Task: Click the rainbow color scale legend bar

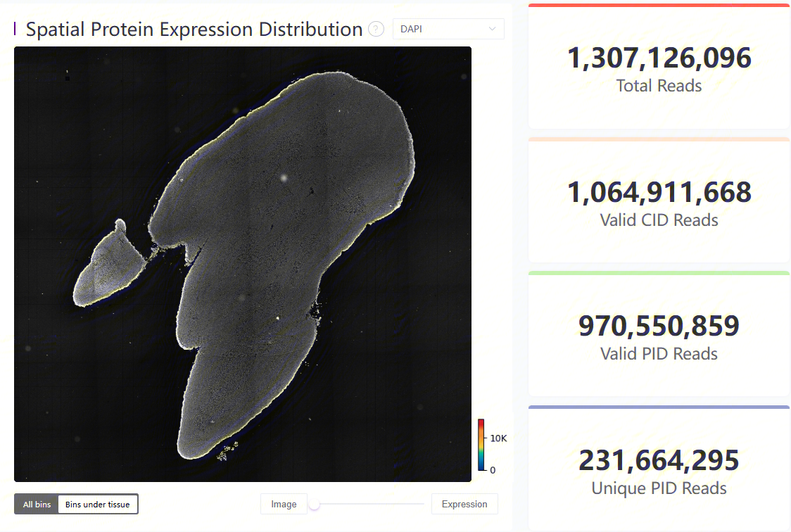Action: pos(481,445)
